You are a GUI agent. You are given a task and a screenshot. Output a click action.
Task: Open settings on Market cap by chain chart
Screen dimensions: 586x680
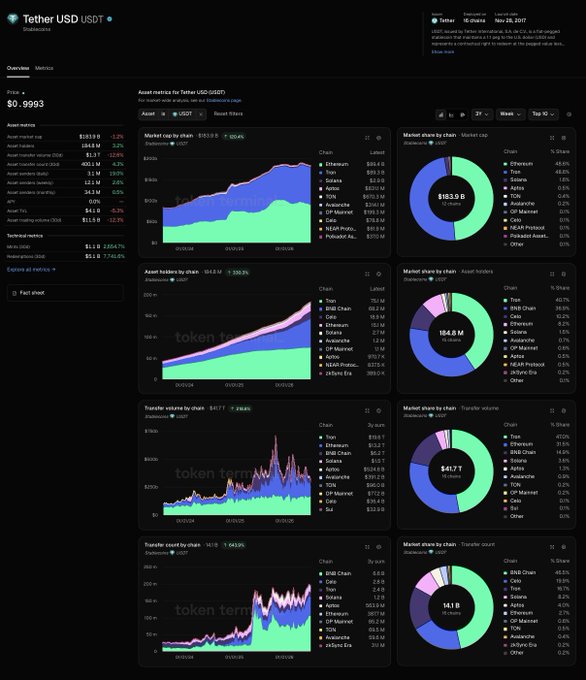[x=379, y=138]
